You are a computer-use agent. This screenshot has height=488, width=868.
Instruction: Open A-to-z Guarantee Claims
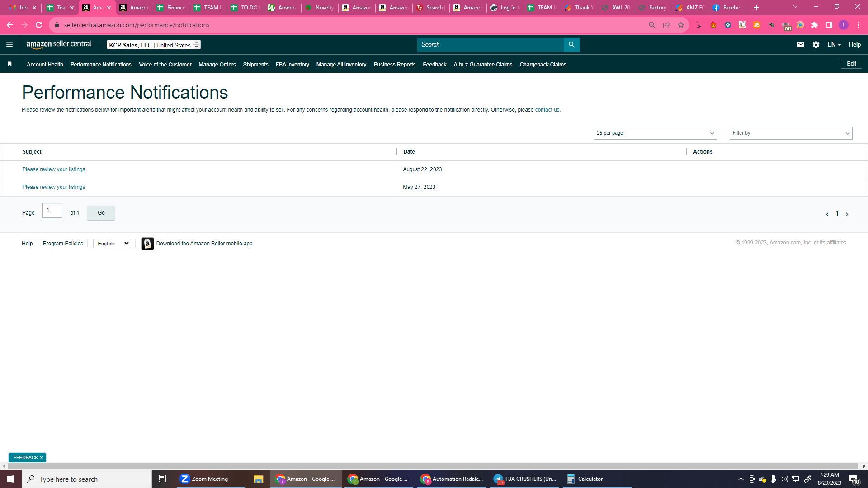coord(483,65)
